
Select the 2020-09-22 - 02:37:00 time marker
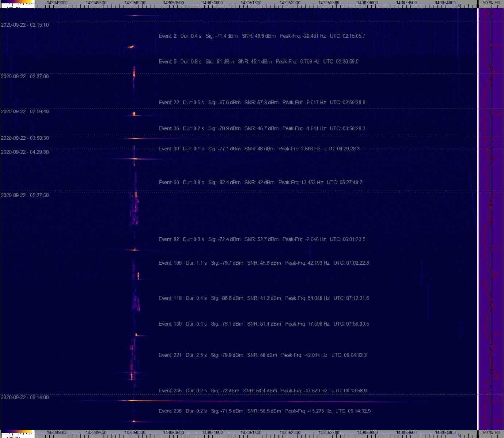(x=25, y=76)
